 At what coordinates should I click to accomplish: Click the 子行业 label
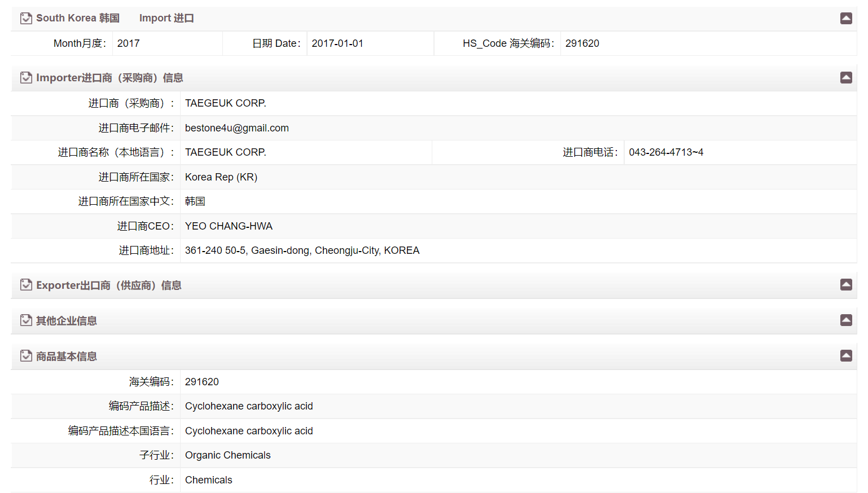(x=156, y=455)
